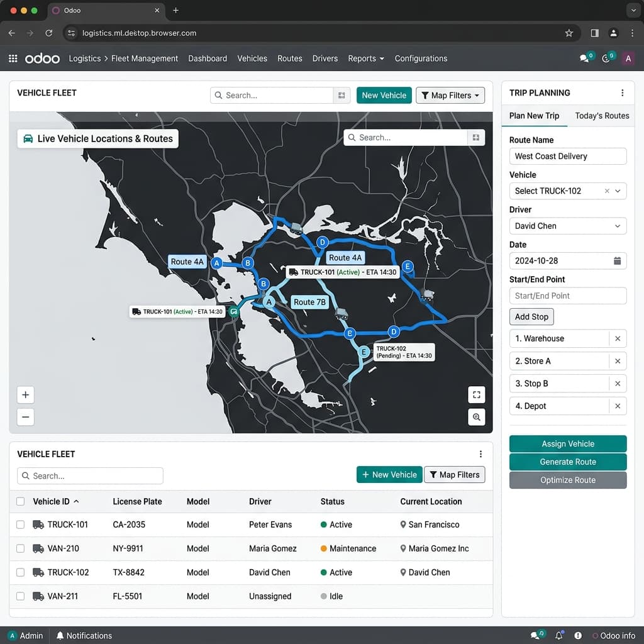This screenshot has width=644, height=644.
Task: Open options icon in map search box
Action: click(x=475, y=138)
